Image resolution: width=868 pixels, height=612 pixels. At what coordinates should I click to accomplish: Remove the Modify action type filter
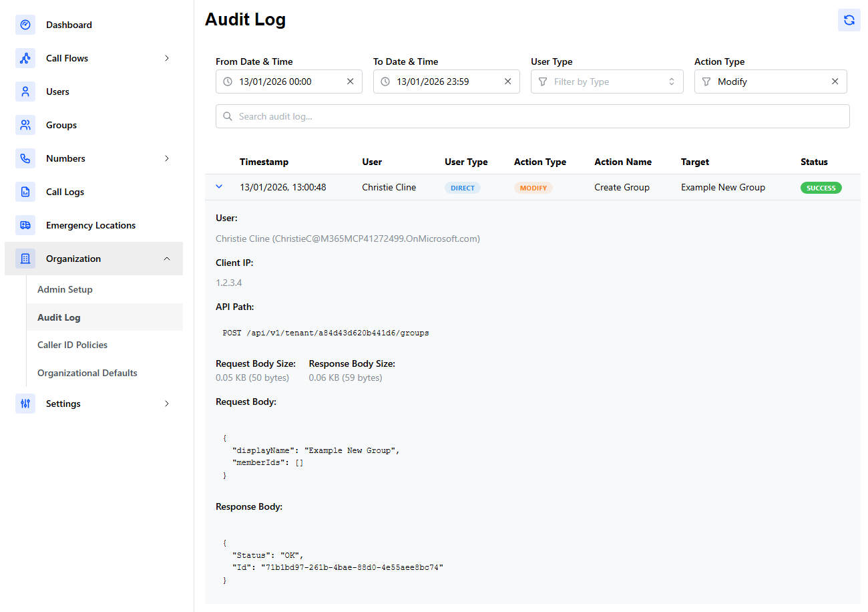click(835, 82)
